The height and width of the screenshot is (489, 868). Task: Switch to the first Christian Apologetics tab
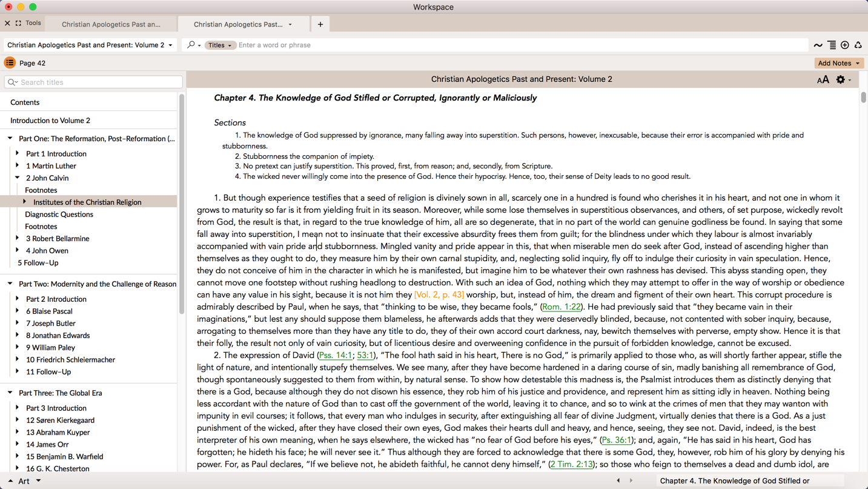click(x=111, y=24)
